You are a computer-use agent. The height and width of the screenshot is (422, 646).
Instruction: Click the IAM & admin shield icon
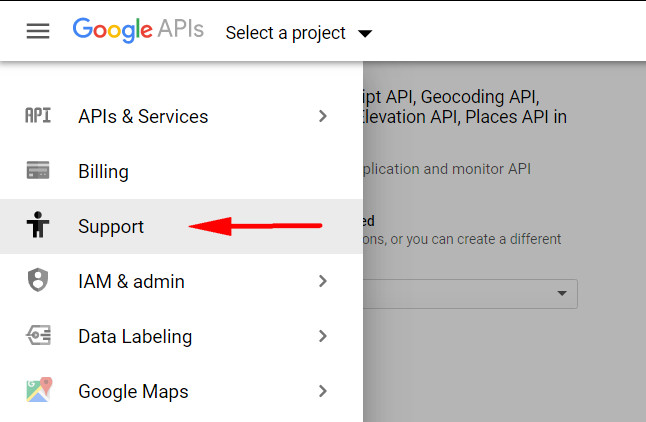pyautogui.click(x=38, y=280)
